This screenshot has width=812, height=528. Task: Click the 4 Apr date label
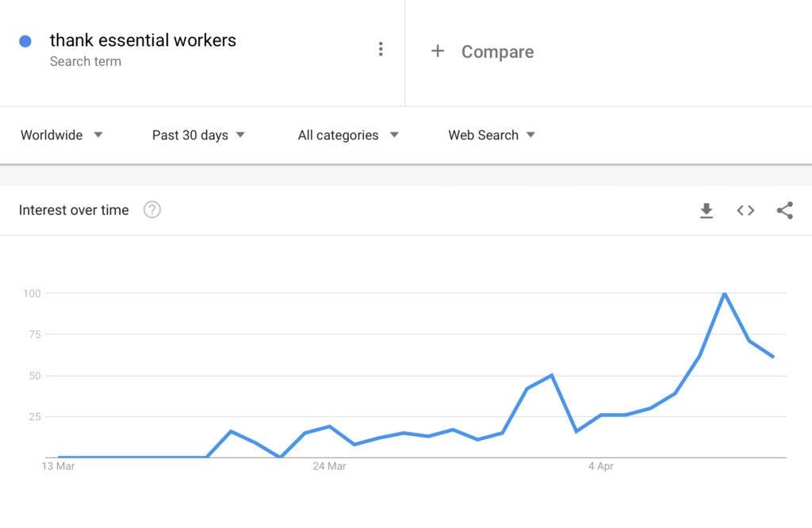(x=600, y=466)
